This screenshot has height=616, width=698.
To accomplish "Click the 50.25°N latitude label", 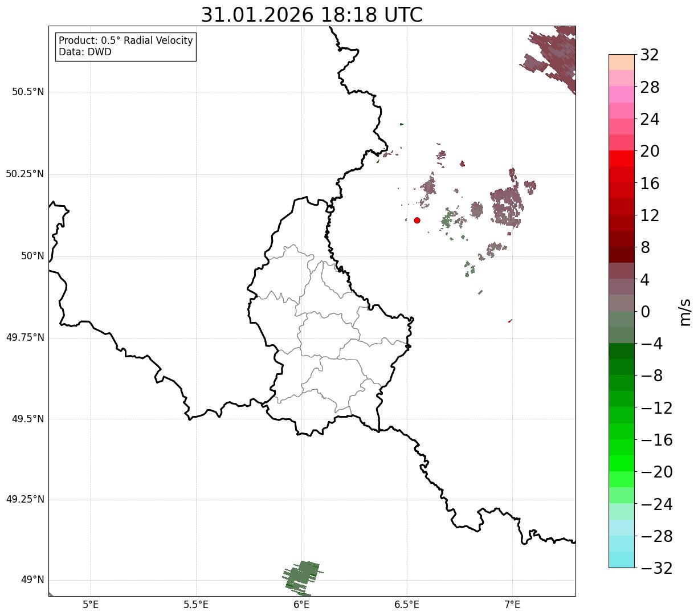I will (25, 174).
